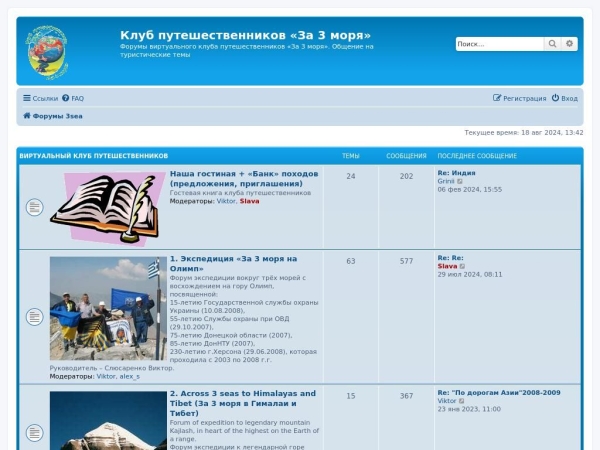Open advanced search gear icon
The width and height of the screenshot is (600, 450).
[x=569, y=44]
